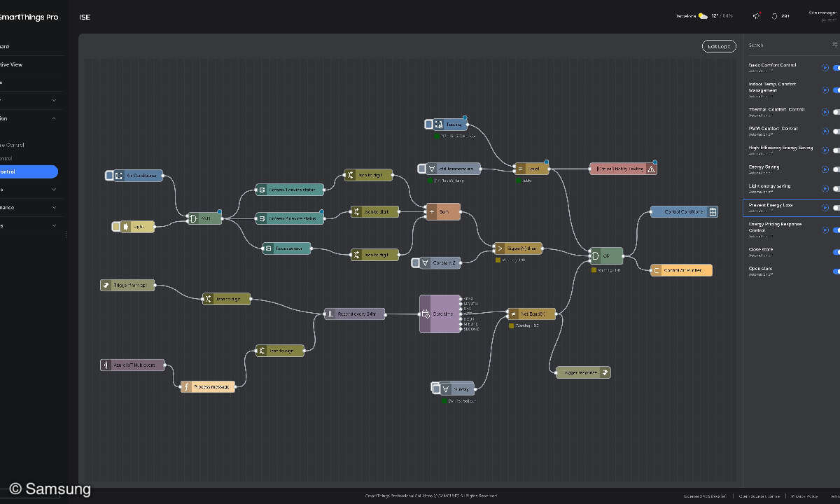Viewport: 840px width, 504px height.
Task: Select the Record every 24hr node
Action: pos(355,314)
